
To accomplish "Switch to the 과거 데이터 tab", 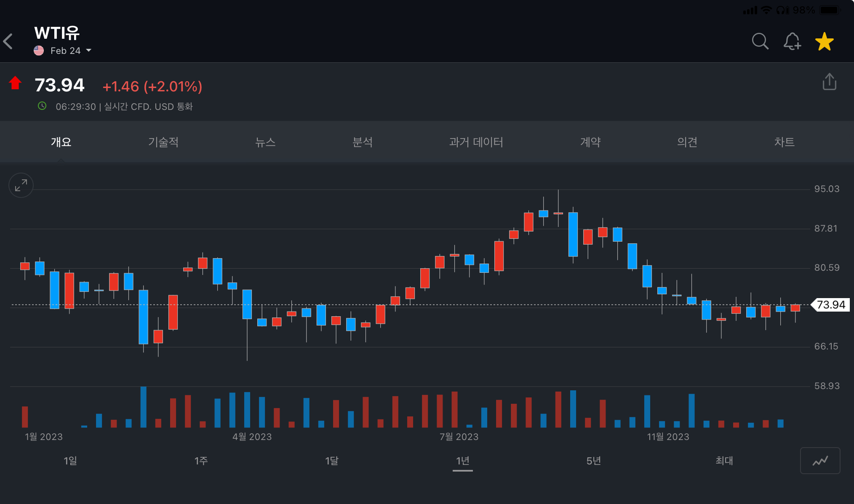I will tap(476, 142).
